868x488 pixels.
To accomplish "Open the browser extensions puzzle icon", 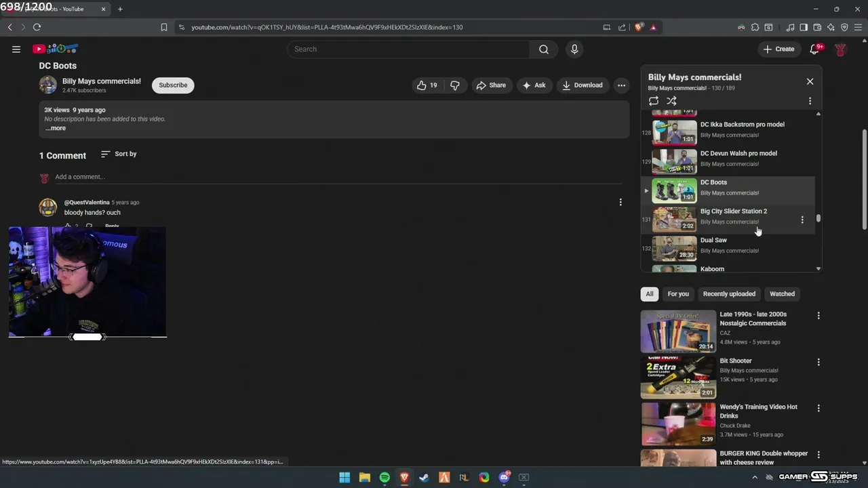I will coord(755,27).
